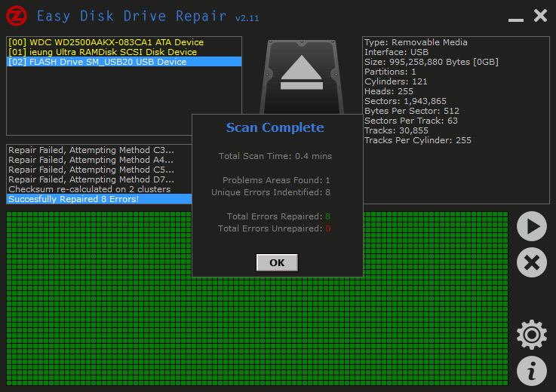Close the Easy Disk Drive Repair window
The width and height of the screenshot is (556, 392).
540,16
